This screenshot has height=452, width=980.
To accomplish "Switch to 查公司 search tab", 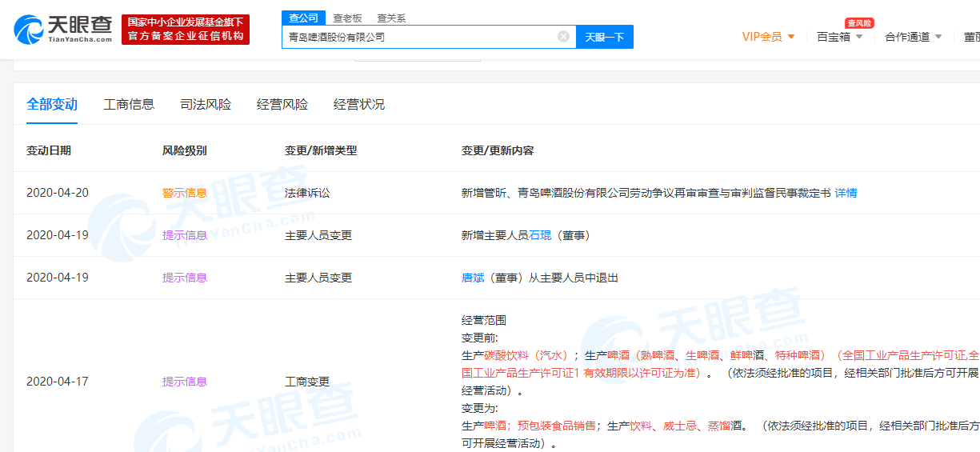I will [x=302, y=18].
